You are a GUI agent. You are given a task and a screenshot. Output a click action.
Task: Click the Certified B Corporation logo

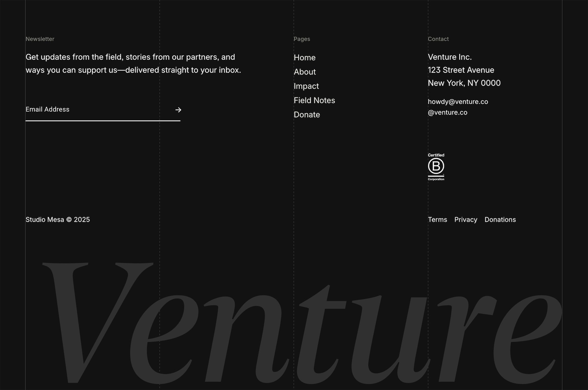436,167
